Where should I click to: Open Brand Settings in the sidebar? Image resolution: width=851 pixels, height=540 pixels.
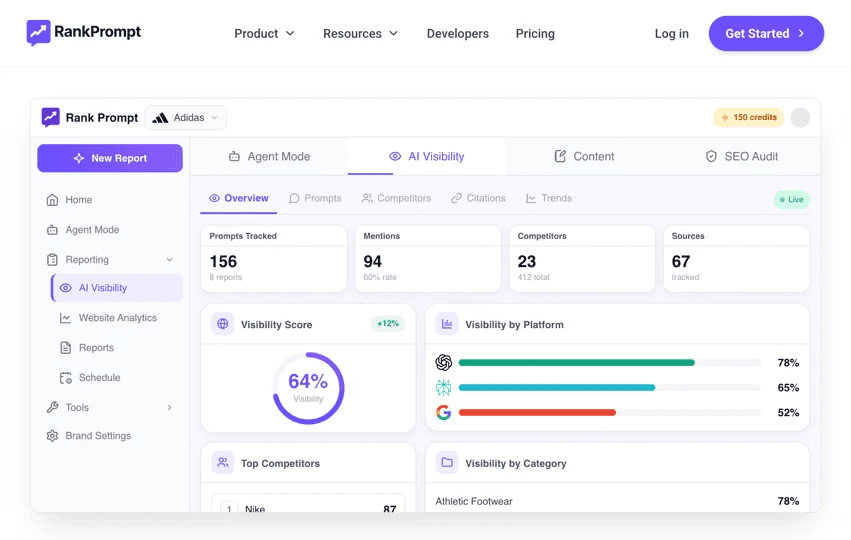[110, 436]
